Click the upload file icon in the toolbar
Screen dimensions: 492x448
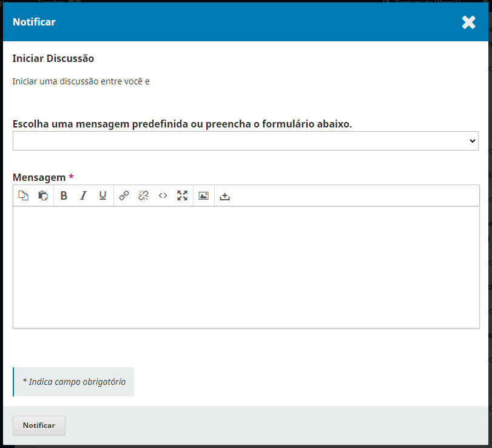224,195
